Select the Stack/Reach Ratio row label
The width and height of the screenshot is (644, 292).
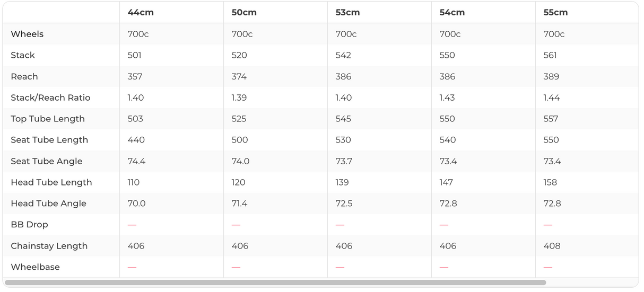pos(50,98)
